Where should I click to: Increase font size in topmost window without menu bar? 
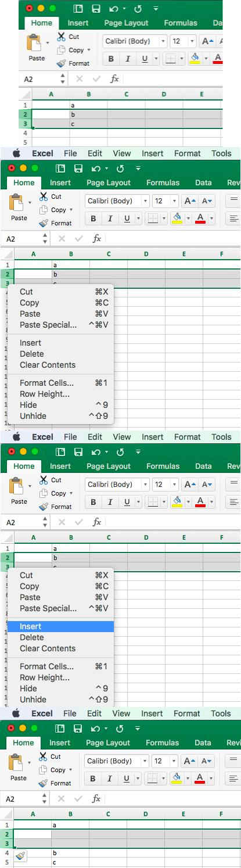tap(207, 41)
